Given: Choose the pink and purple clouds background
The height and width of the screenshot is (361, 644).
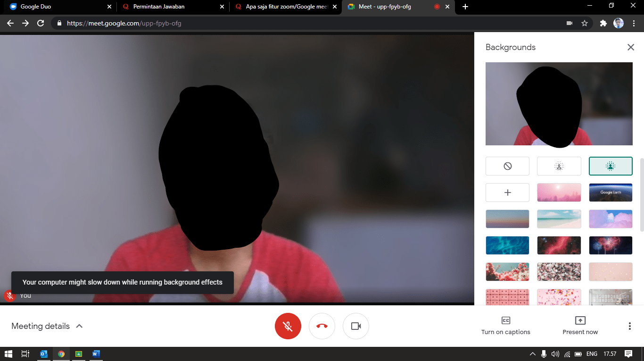Looking at the screenshot, I should pyautogui.click(x=611, y=219).
